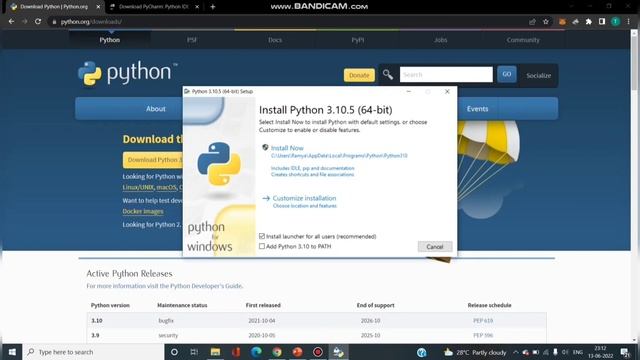Toggle the browser side panel icon
Image resolution: width=640 pixels, height=360 pixels.
pyautogui.click(x=602, y=22)
